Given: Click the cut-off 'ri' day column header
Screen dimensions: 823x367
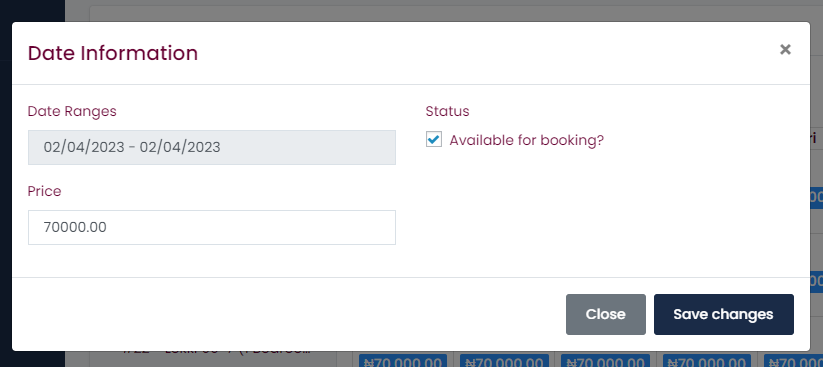Looking at the screenshot, I should click(x=813, y=138).
